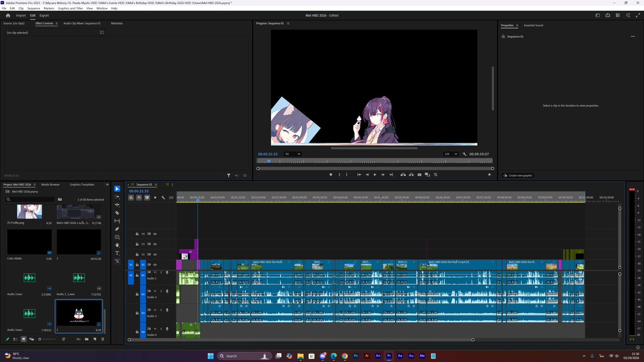Open Project panel sort icons menu
The height and width of the screenshot is (362, 644).
point(64,339)
